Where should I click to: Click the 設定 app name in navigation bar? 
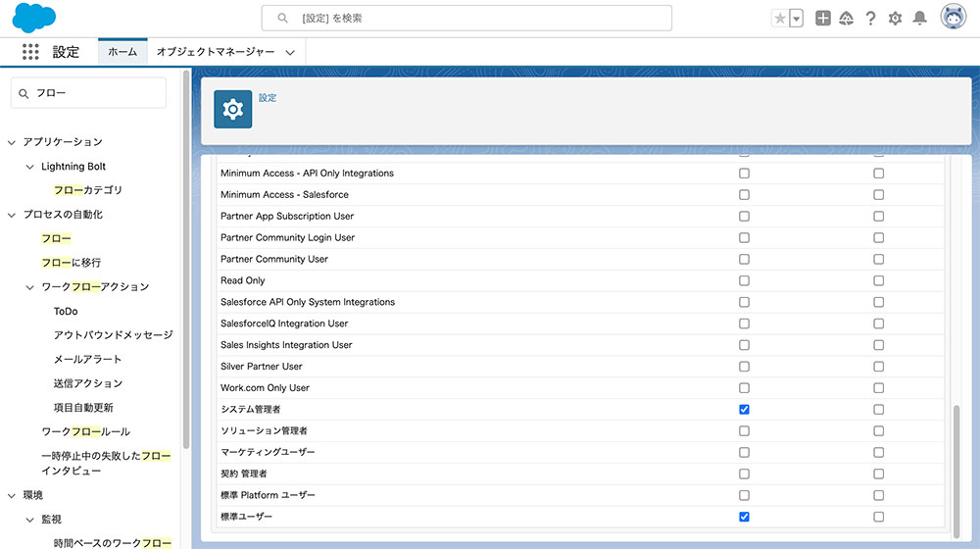pos(66,52)
